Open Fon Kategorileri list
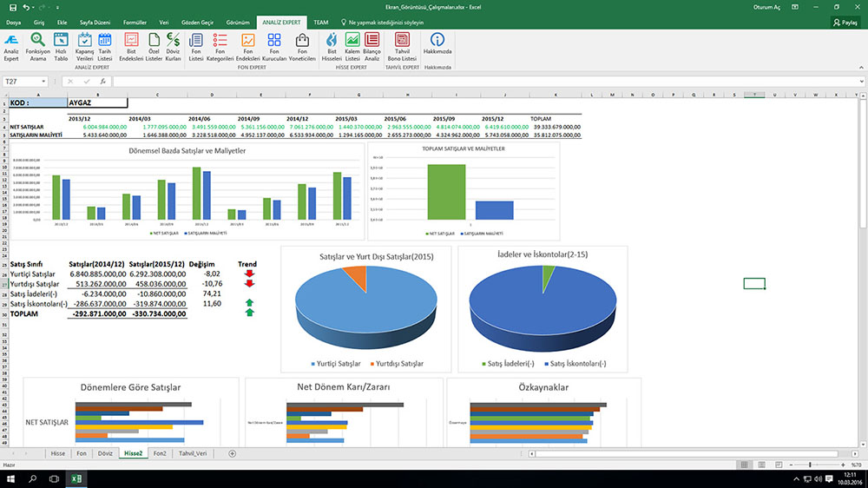The height and width of the screenshot is (488, 868). click(220, 47)
